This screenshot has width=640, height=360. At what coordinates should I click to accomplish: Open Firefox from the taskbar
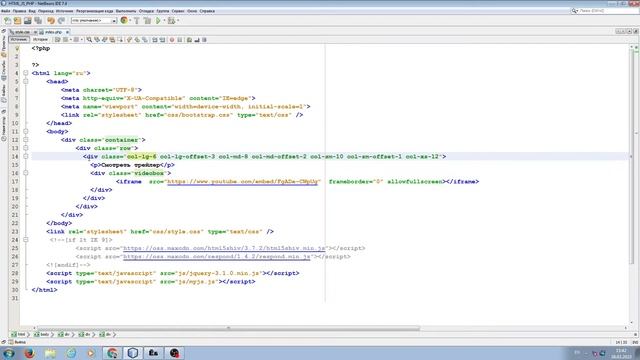[29, 353]
